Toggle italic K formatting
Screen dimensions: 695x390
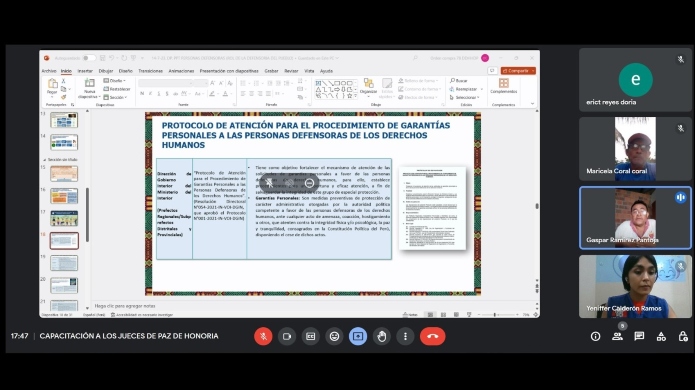(150, 94)
